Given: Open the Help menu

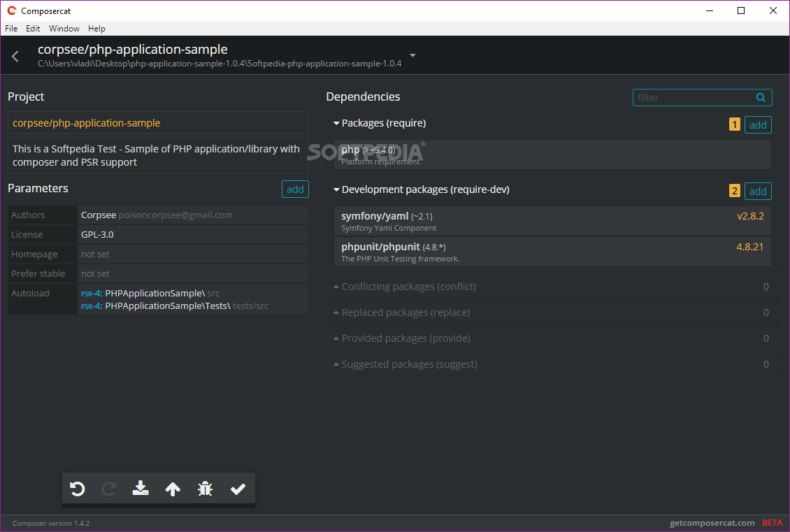Looking at the screenshot, I should 96,29.
